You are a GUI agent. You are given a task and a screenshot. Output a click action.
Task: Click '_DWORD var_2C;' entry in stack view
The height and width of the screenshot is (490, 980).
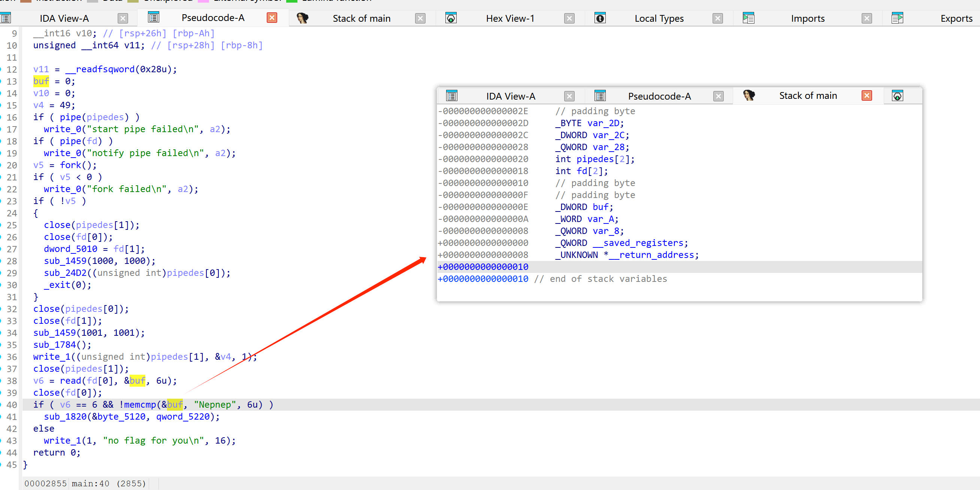592,135
